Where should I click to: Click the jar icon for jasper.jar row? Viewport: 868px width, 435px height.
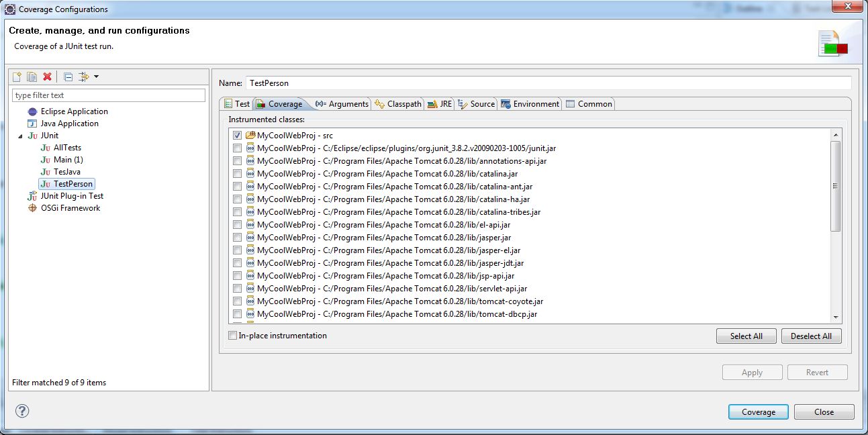250,238
